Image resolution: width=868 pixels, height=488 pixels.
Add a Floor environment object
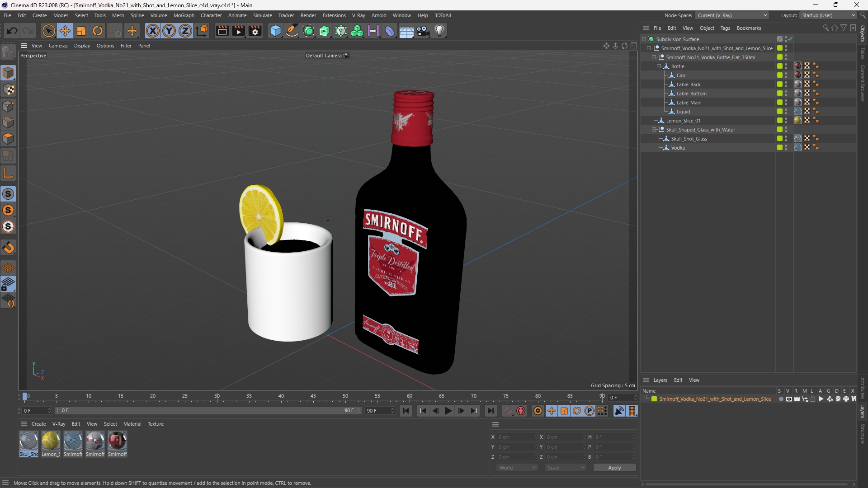tap(406, 31)
